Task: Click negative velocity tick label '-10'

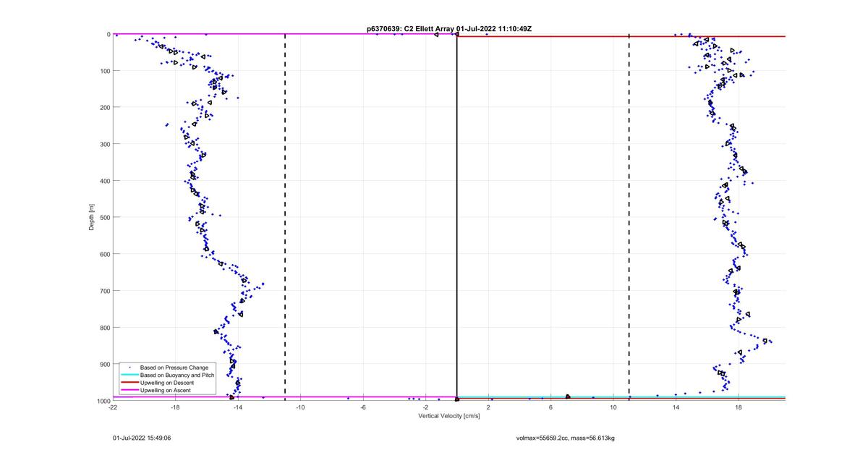Action: point(300,407)
